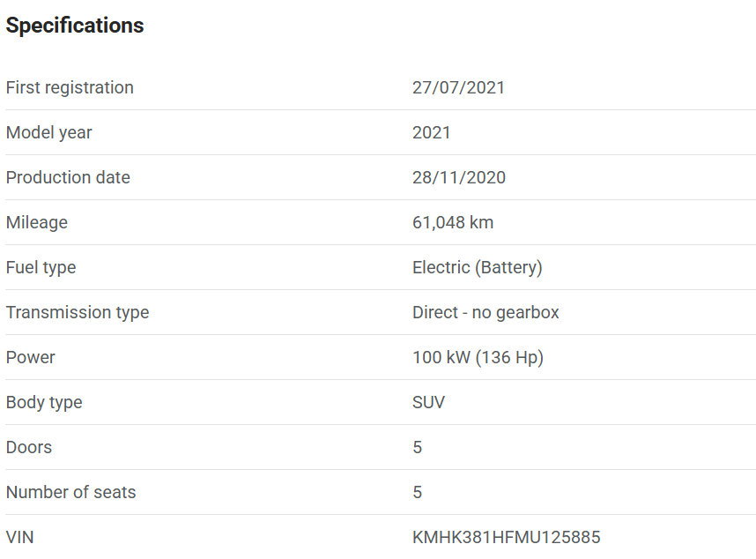
Task: Select the Electric (Battery) value
Action: [478, 267]
